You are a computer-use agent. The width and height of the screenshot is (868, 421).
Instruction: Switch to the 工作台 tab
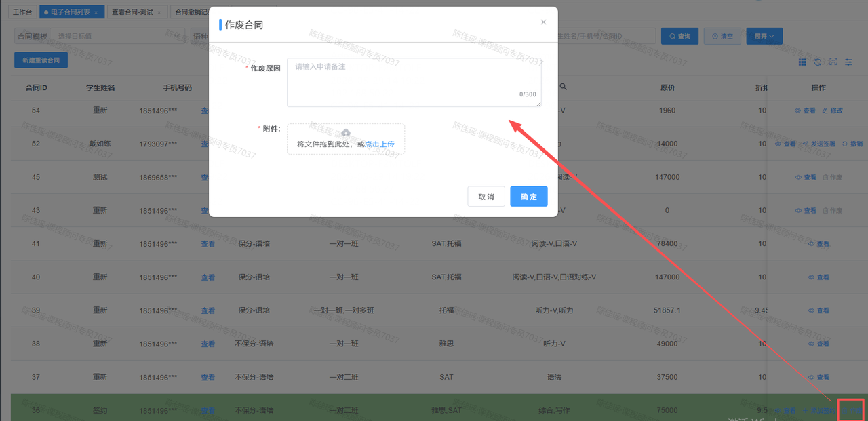click(22, 12)
